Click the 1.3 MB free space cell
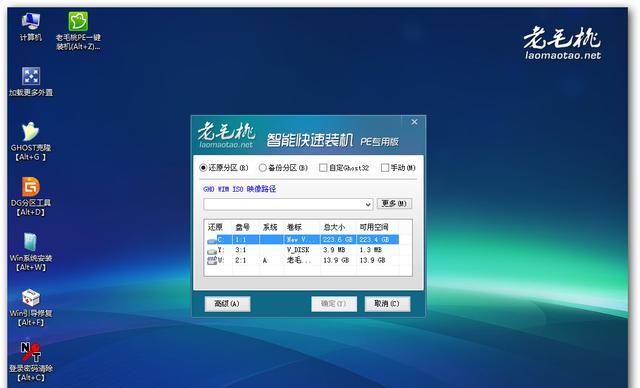The height and width of the screenshot is (388, 640). (x=371, y=250)
